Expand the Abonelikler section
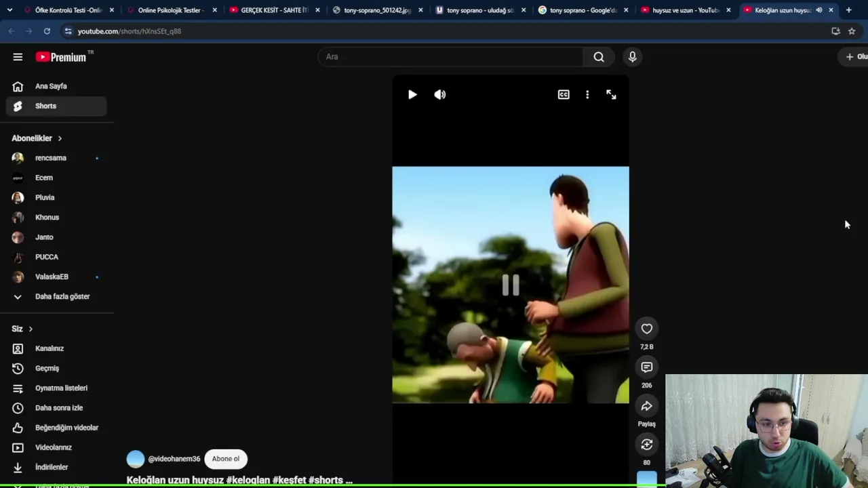 pos(37,138)
